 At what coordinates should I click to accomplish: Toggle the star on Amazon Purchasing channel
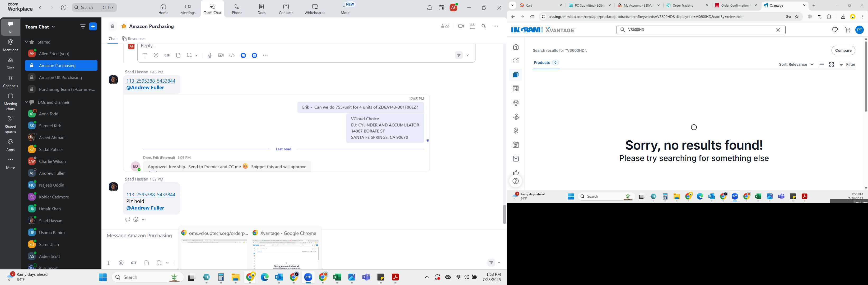click(124, 26)
